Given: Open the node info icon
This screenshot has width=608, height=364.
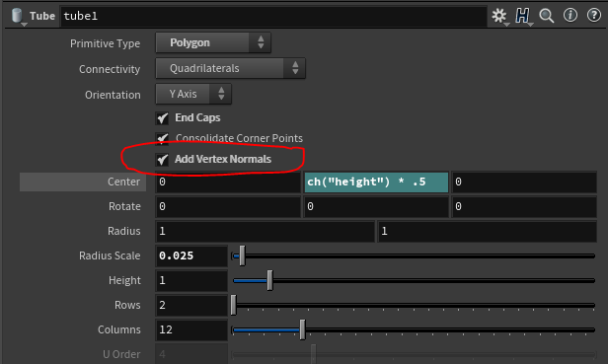Looking at the screenshot, I should point(570,16).
